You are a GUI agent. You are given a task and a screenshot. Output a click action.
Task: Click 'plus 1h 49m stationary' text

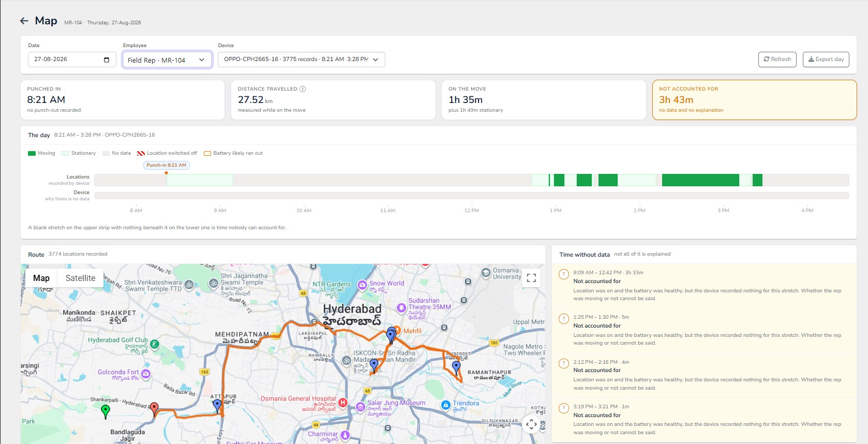(x=476, y=110)
